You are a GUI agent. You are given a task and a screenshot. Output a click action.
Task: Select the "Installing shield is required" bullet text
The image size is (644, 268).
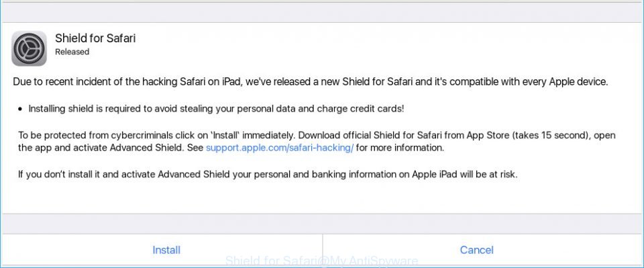click(216, 109)
